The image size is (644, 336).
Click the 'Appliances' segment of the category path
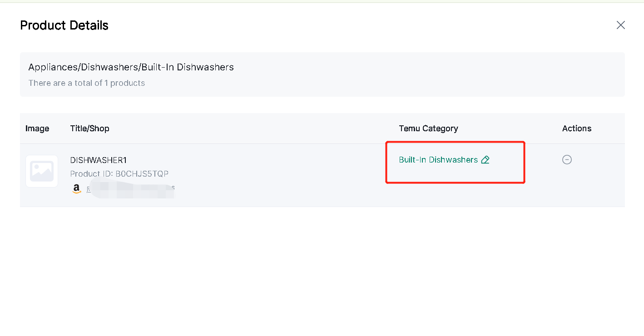point(54,67)
